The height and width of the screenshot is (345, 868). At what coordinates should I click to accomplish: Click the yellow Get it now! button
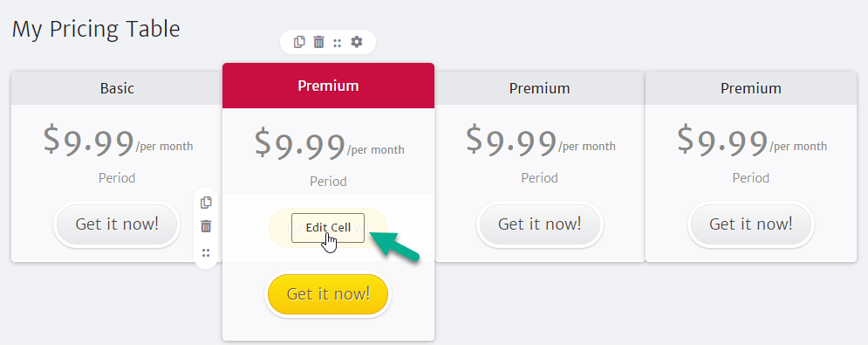pyautogui.click(x=328, y=294)
